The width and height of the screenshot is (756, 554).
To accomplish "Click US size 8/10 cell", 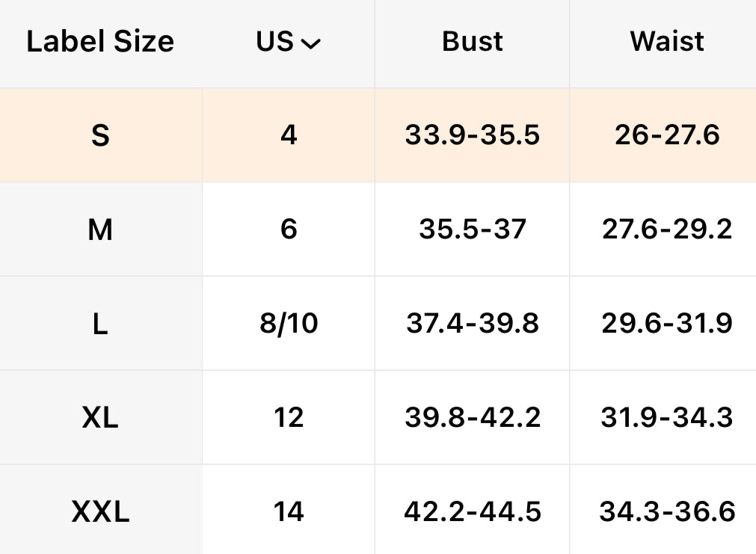I will point(289,324).
